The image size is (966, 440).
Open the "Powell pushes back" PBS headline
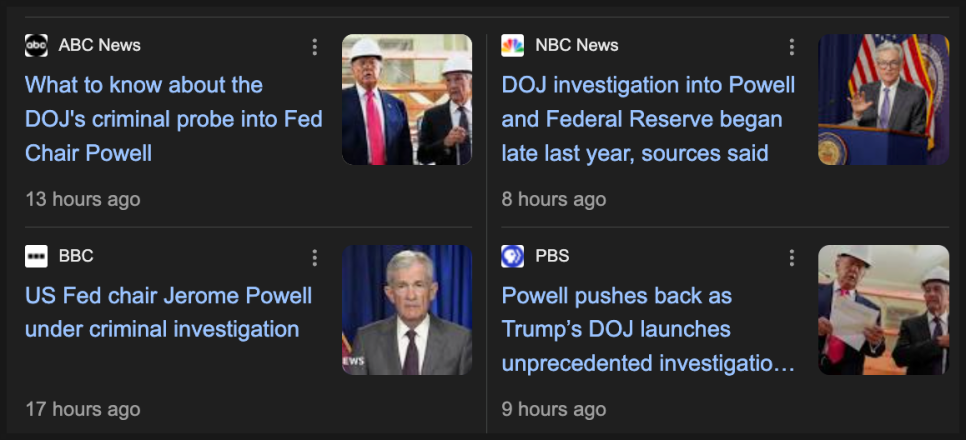pyautogui.click(x=648, y=329)
